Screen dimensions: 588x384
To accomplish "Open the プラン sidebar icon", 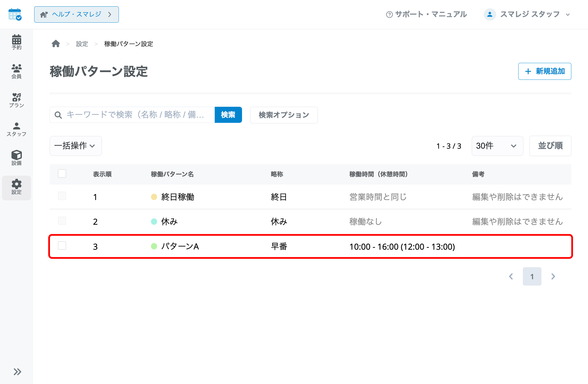I will (x=16, y=100).
